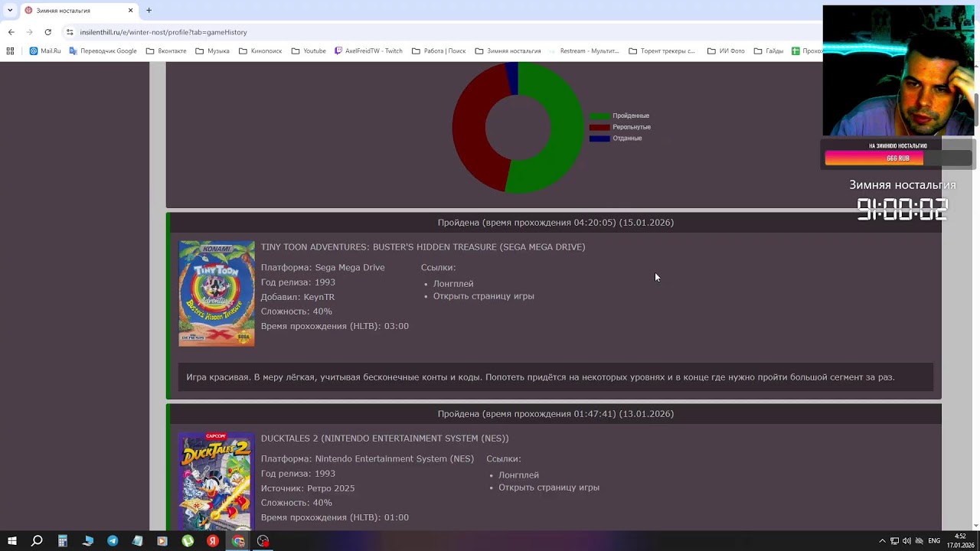Open the Торент трекеры bookmark folder
980x551 pixels.
coord(662,51)
